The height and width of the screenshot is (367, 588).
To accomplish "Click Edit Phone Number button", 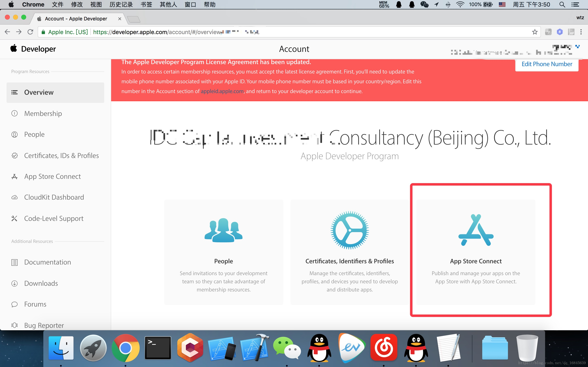I will click(x=547, y=64).
